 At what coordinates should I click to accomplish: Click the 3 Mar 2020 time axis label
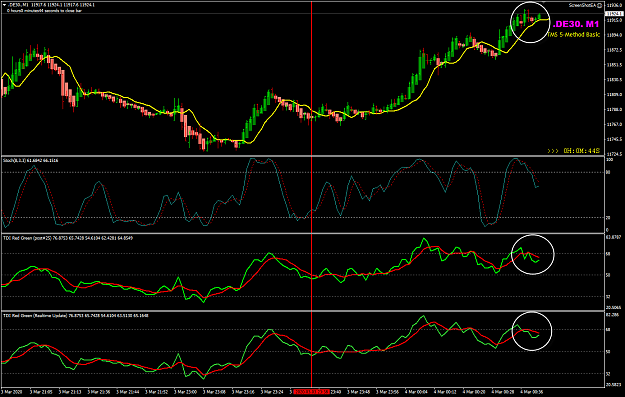12,392
